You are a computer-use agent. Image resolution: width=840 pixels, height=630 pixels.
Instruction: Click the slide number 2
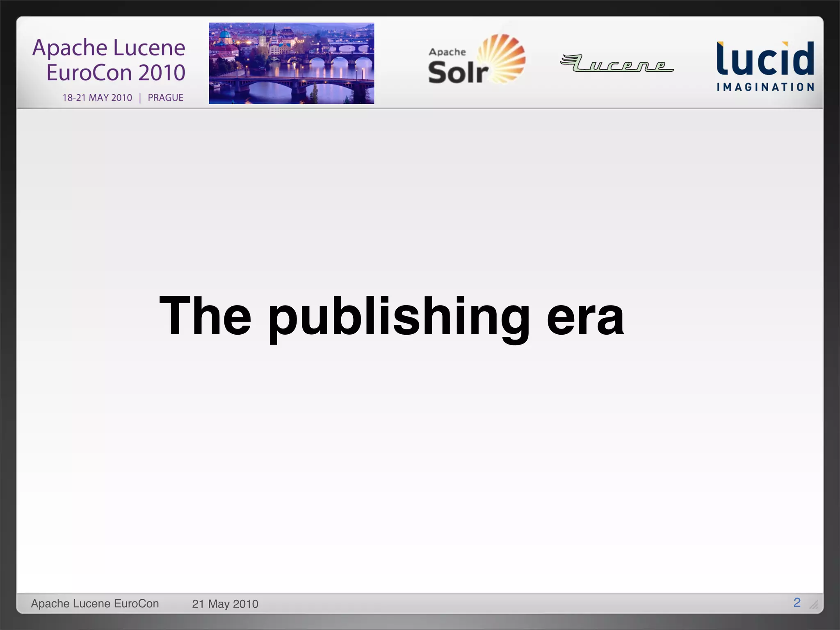797,602
